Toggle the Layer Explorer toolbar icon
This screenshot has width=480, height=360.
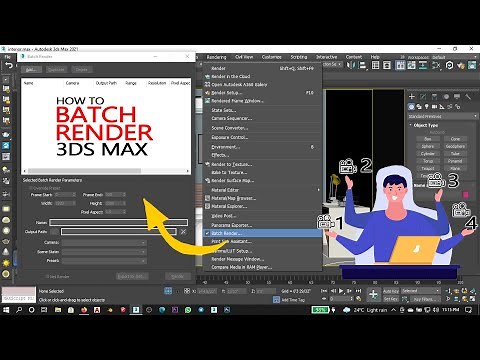point(387,65)
